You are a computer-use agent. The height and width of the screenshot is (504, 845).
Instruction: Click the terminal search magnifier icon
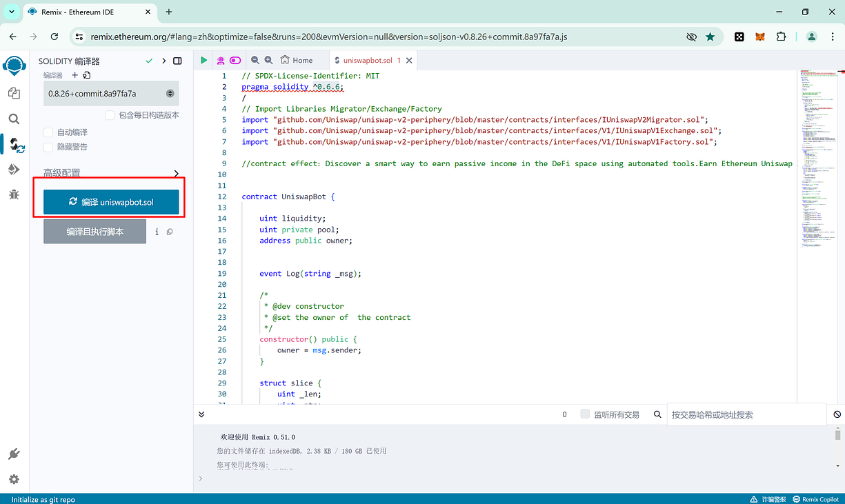[x=658, y=414]
